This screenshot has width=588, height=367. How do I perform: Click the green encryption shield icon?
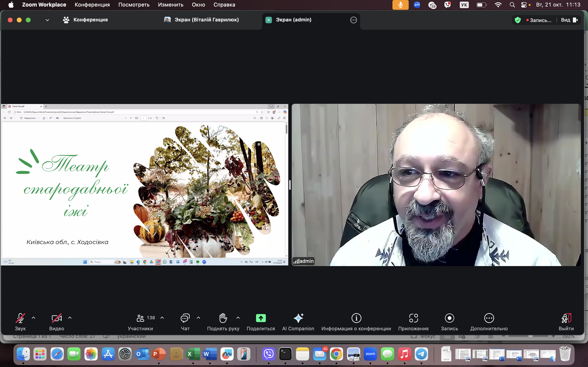click(518, 20)
